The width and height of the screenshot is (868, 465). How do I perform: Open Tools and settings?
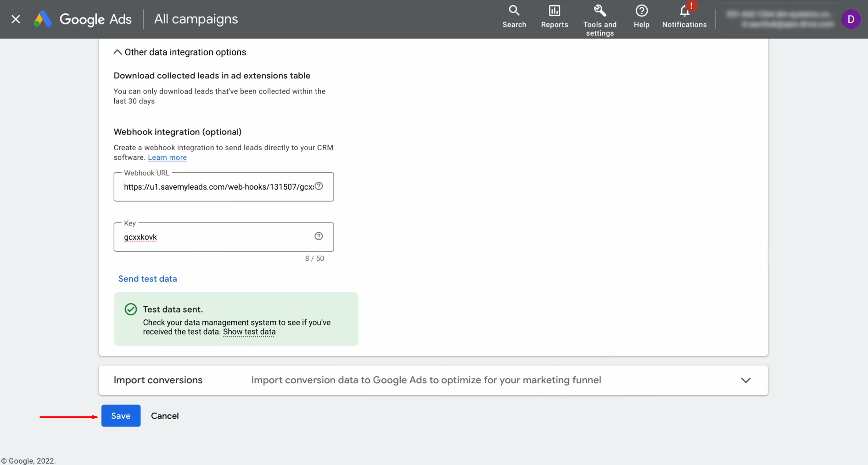(x=600, y=20)
